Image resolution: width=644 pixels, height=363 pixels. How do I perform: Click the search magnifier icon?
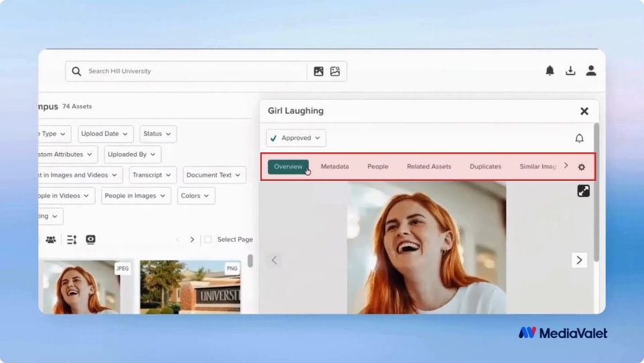tap(76, 71)
